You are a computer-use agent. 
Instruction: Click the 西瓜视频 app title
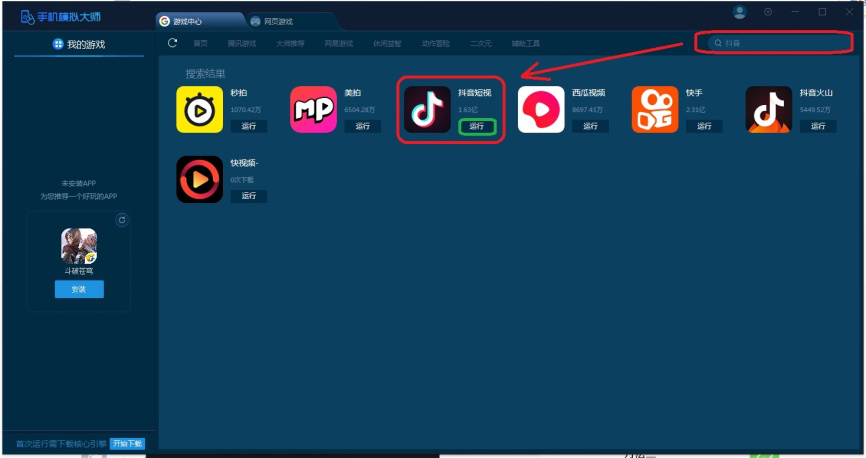(589, 93)
